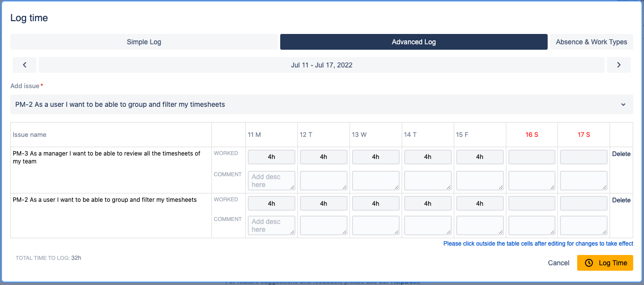The image size is (644, 285).
Task: Select the Advanced Log tab
Action: 414,42
